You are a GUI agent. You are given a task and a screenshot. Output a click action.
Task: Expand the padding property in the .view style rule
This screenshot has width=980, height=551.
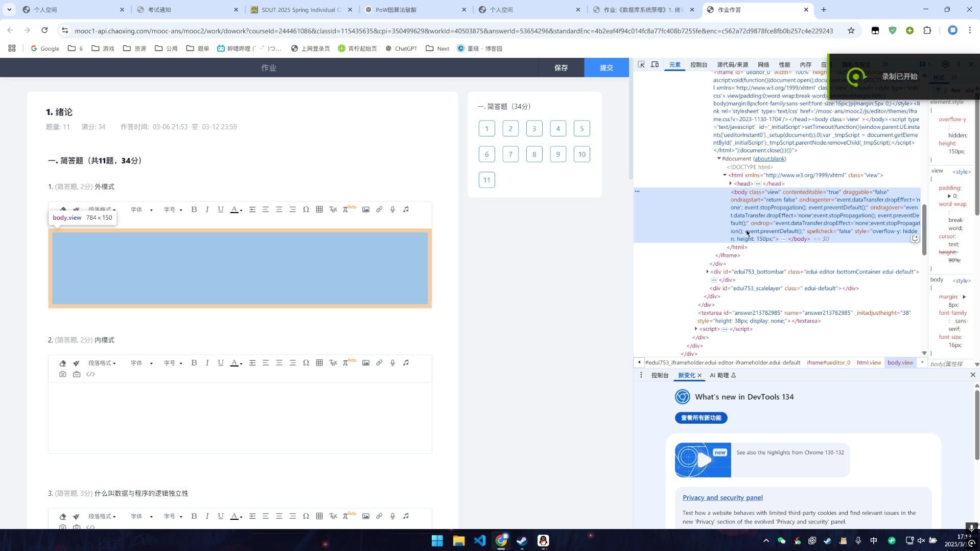[949, 196]
